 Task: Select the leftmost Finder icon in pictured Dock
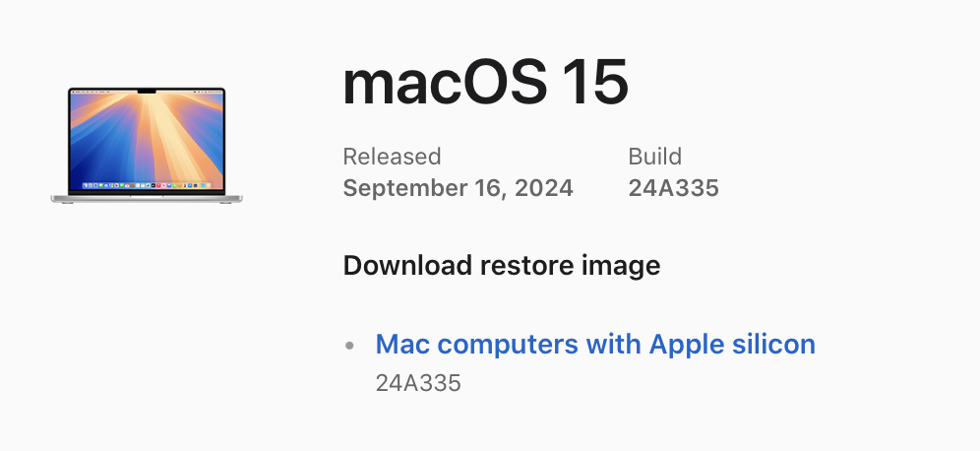click(x=87, y=185)
